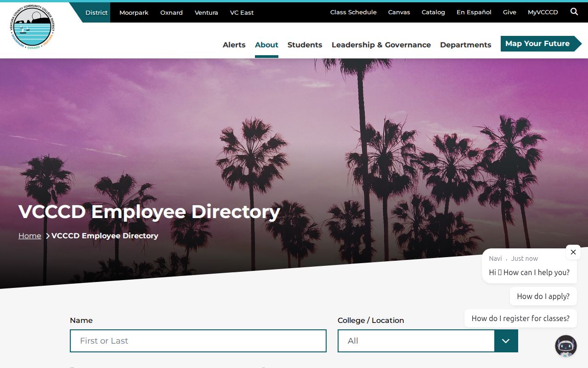Image resolution: width=588 pixels, height=368 pixels.
Task: Open the Navi chatbot robot icon
Action: (566, 346)
